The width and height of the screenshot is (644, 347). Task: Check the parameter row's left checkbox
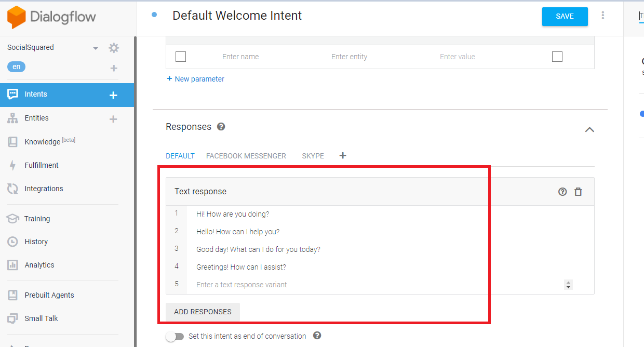pyautogui.click(x=181, y=57)
